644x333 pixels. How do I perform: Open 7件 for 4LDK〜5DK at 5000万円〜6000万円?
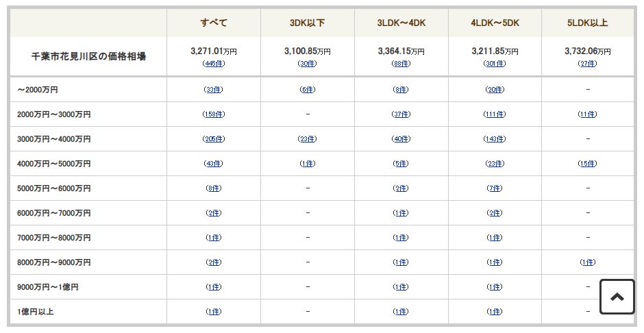(x=495, y=188)
